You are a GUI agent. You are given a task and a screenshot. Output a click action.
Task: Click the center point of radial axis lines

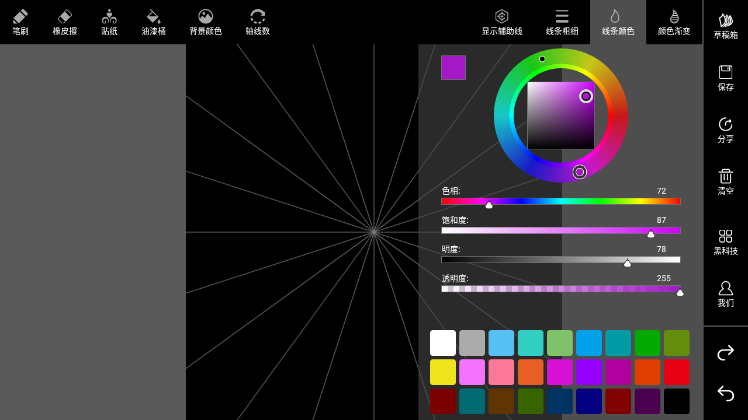pyautogui.click(x=374, y=232)
